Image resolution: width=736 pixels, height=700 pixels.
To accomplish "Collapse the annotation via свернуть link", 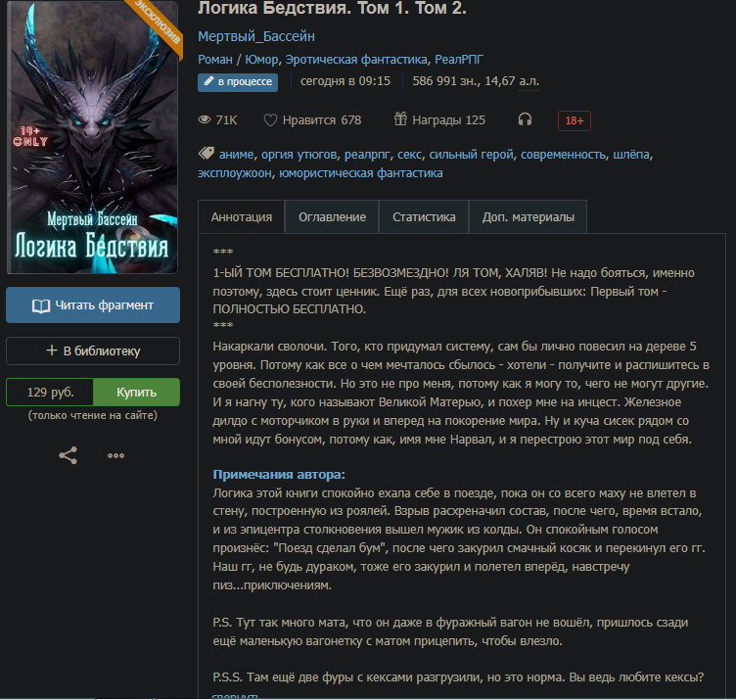I will point(235,696).
